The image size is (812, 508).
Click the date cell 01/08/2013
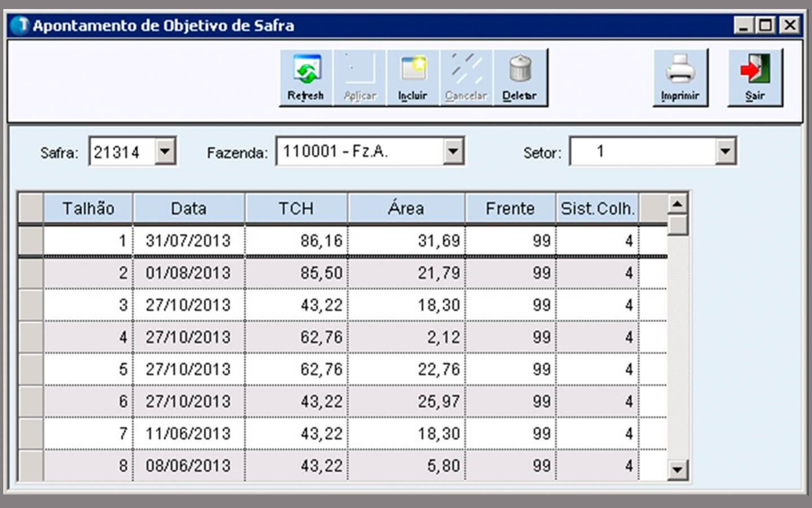188,273
